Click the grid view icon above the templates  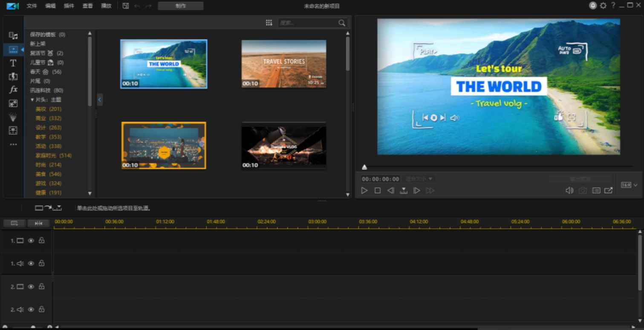tap(269, 22)
